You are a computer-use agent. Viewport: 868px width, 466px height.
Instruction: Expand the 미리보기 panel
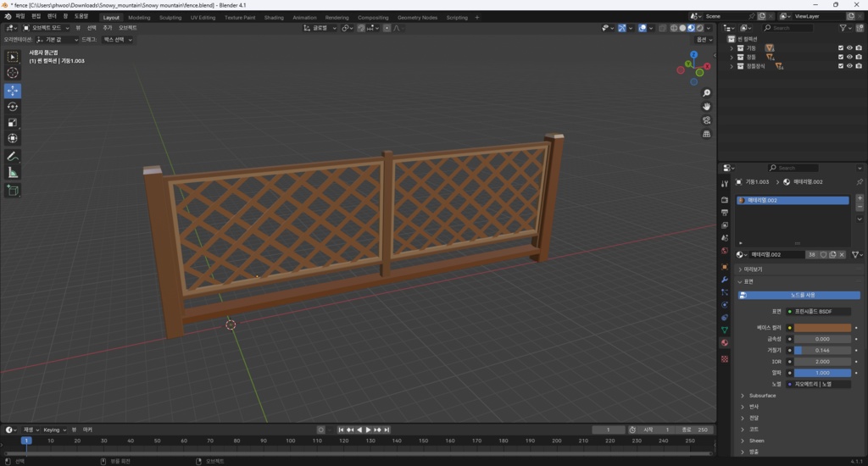(751, 269)
